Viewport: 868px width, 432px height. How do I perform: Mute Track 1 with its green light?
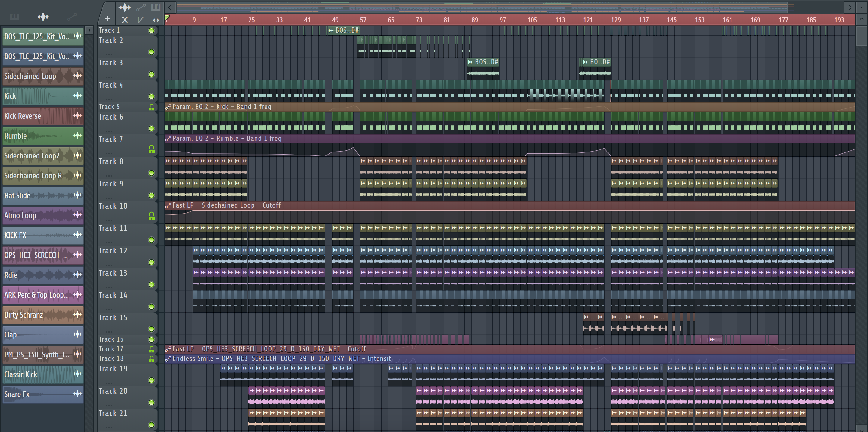151,31
